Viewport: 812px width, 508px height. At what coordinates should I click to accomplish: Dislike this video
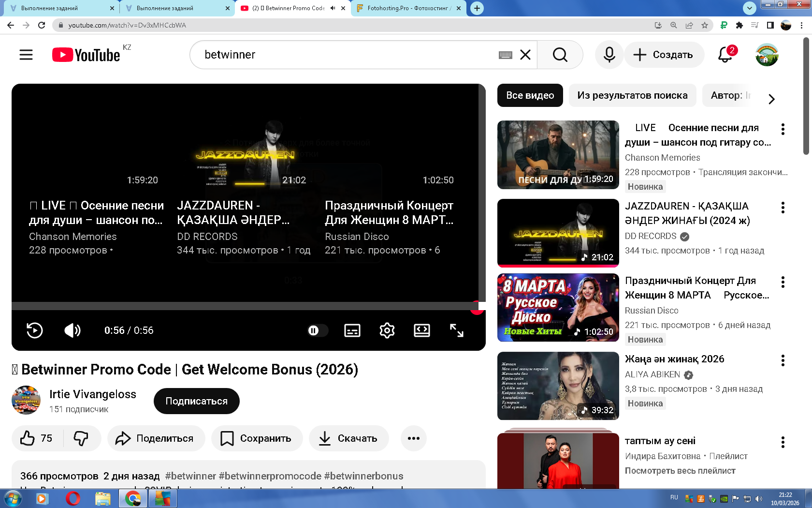pos(81,438)
